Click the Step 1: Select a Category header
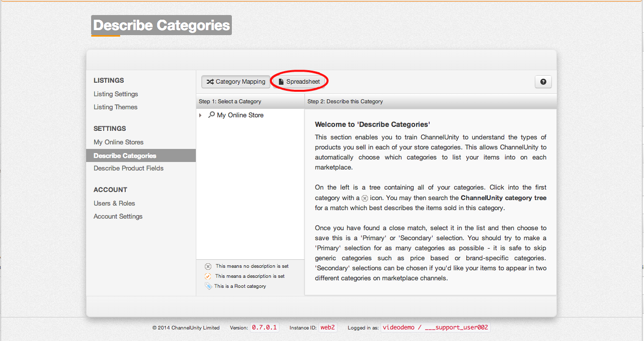 [x=230, y=101]
